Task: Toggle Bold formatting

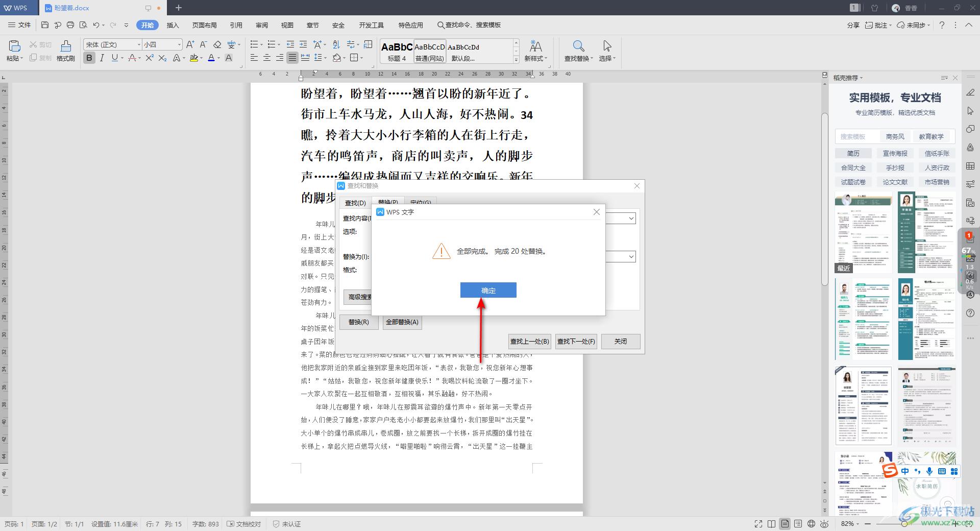Action: click(89, 58)
